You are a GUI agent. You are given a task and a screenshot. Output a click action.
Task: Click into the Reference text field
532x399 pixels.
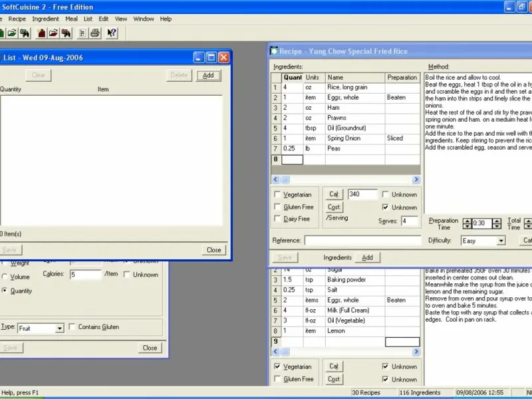362,240
